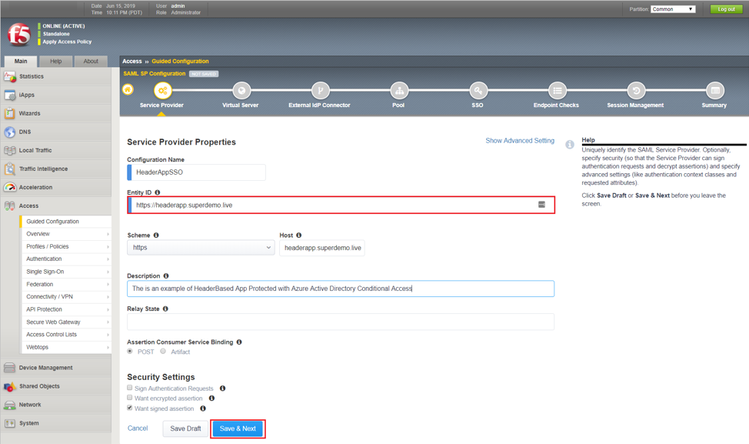Open the Scheme https dropdown
Image resolution: width=749 pixels, height=444 pixels.
[201, 248]
